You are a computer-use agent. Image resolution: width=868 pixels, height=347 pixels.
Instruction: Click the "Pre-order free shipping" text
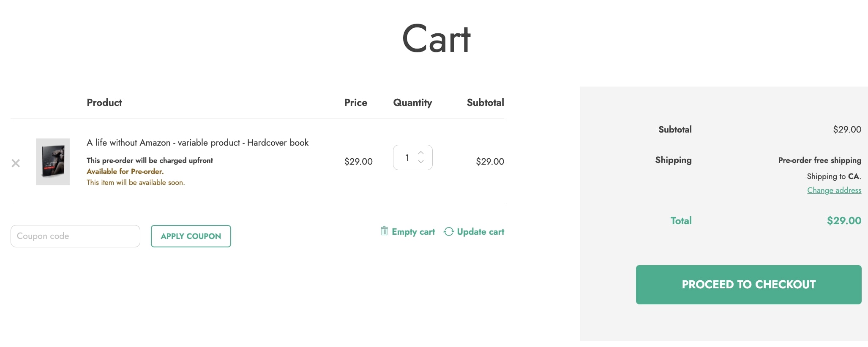coord(819,160)
